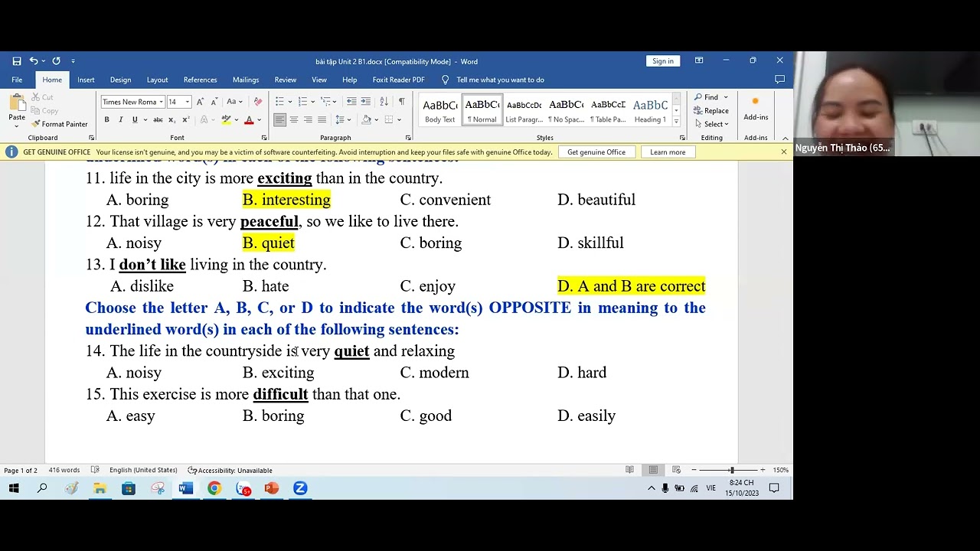Open the File tab
The width and height of the screenshot is (980, 551).
[x=17, y=80]
